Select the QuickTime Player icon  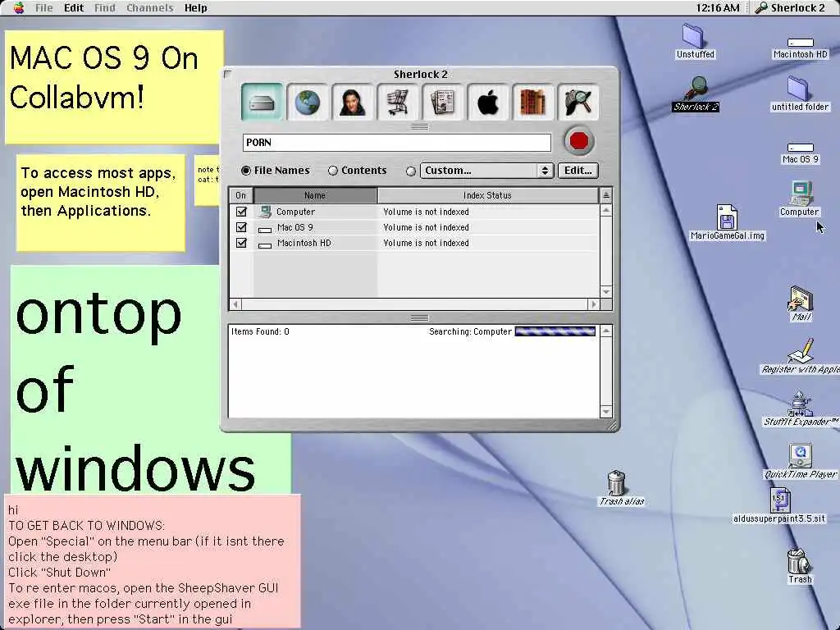pos(801,461)
